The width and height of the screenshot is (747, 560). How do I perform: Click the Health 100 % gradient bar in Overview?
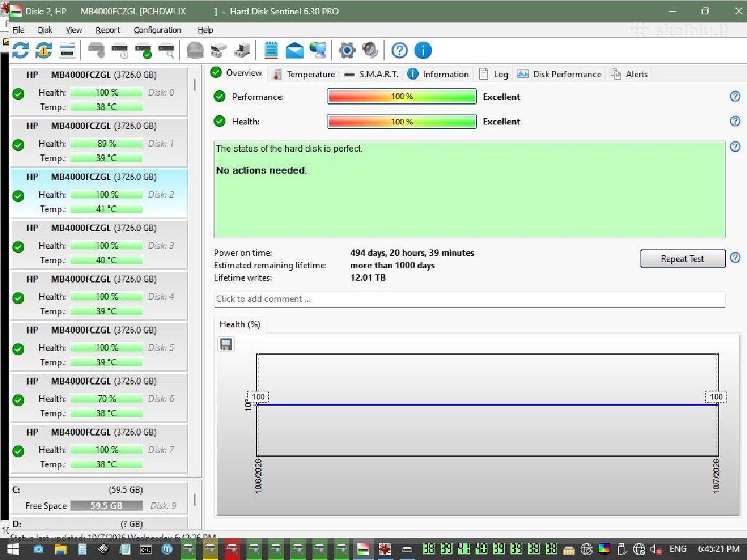(402, 121)
